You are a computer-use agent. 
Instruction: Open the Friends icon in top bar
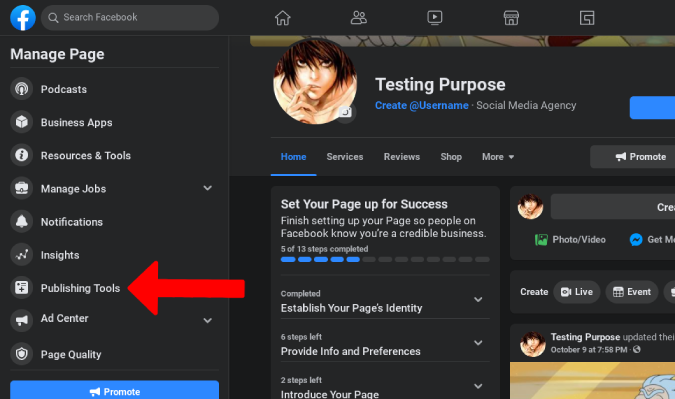pyautogui.click(x=359, y=18)
